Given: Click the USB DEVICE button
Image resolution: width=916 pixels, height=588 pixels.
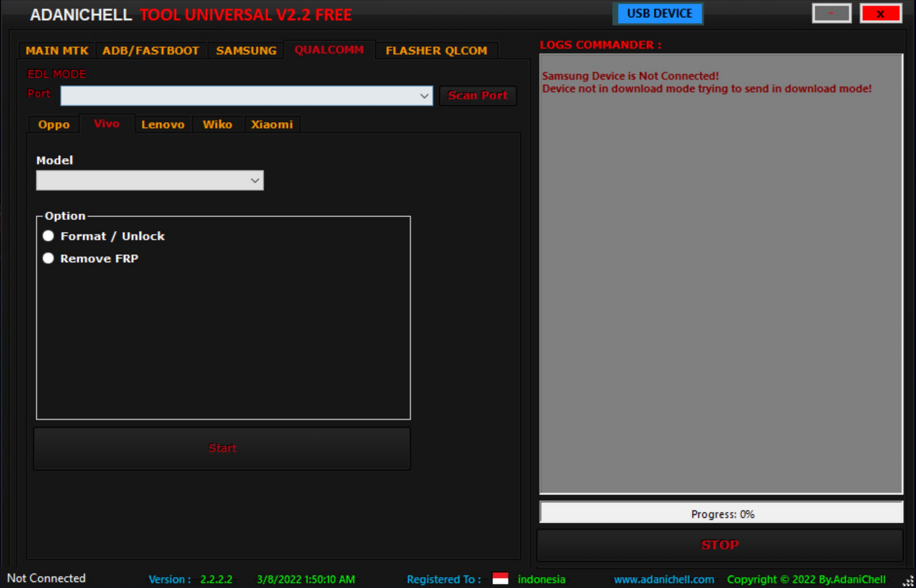Looking at the screenshot, I should click(659, 14).
